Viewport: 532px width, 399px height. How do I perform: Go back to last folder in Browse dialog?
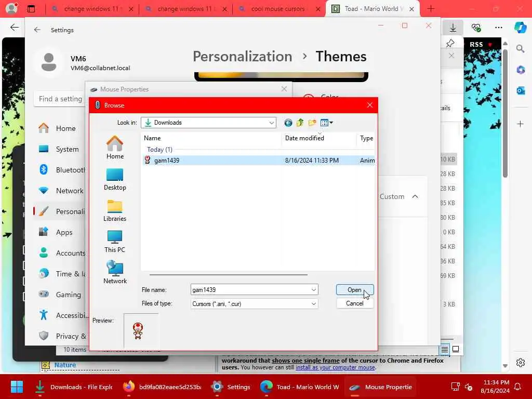(x=288, y=123)
